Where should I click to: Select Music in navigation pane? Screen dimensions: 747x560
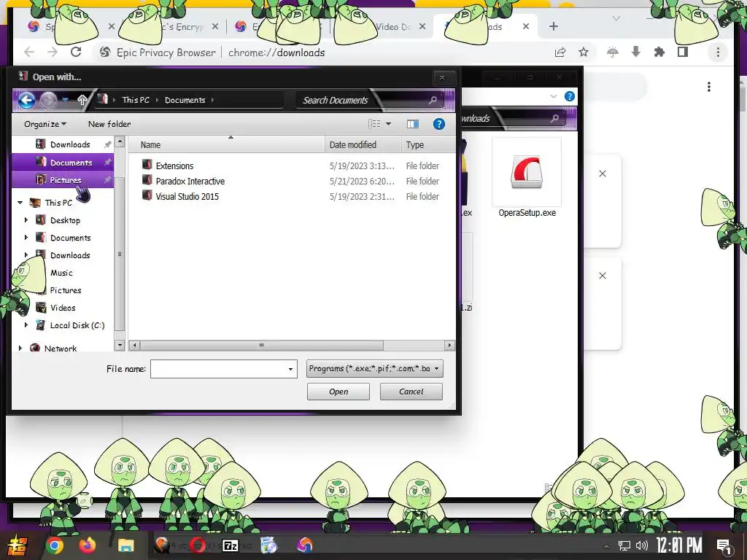61,273
